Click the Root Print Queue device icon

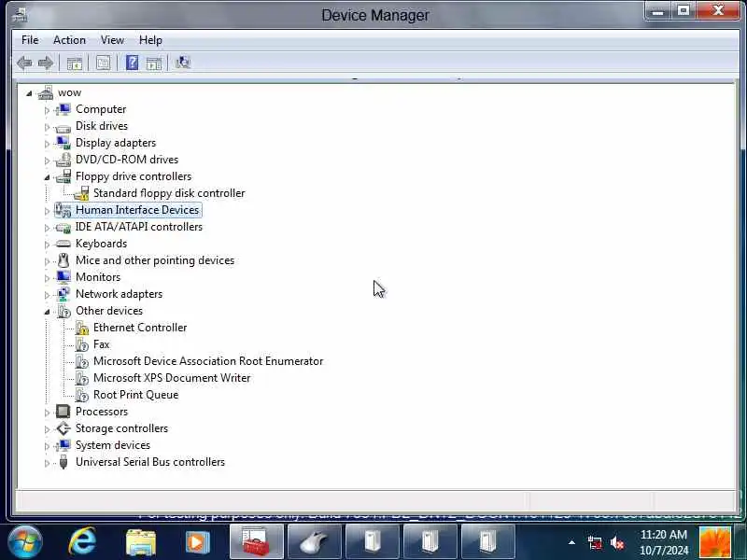pos(81,395)
